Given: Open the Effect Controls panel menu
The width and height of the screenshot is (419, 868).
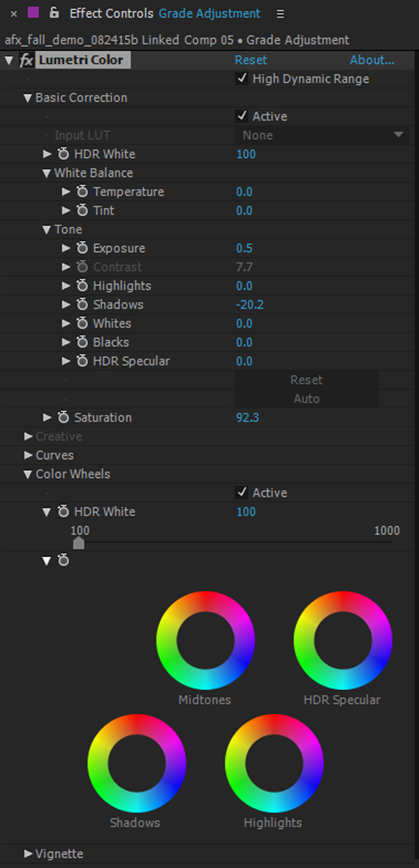Looking at the screenshot, I should 280,14.
